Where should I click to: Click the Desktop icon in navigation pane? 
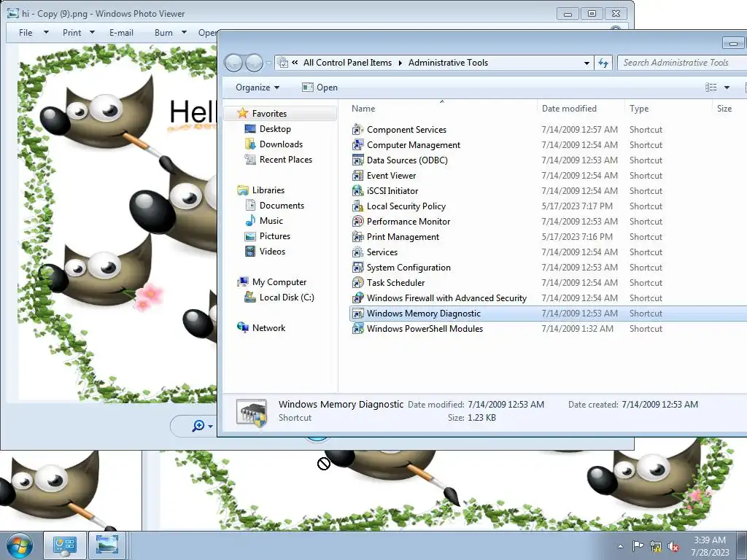pos(250,128)
